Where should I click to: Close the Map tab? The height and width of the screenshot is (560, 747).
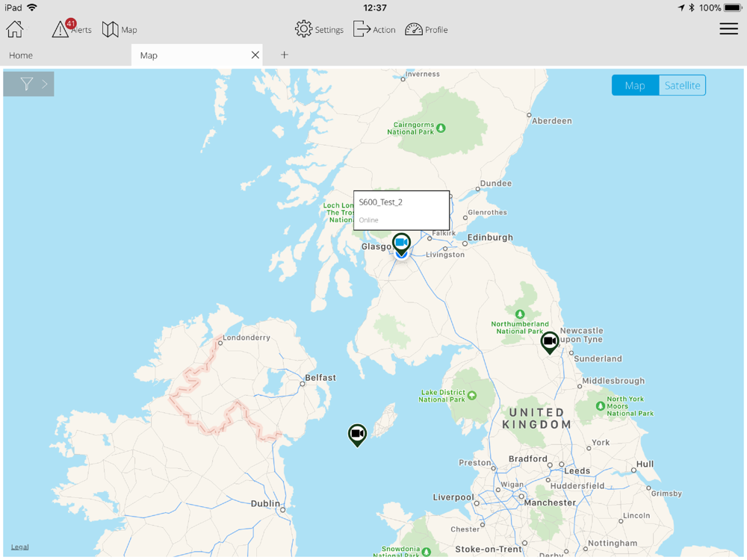click(255, 55)
